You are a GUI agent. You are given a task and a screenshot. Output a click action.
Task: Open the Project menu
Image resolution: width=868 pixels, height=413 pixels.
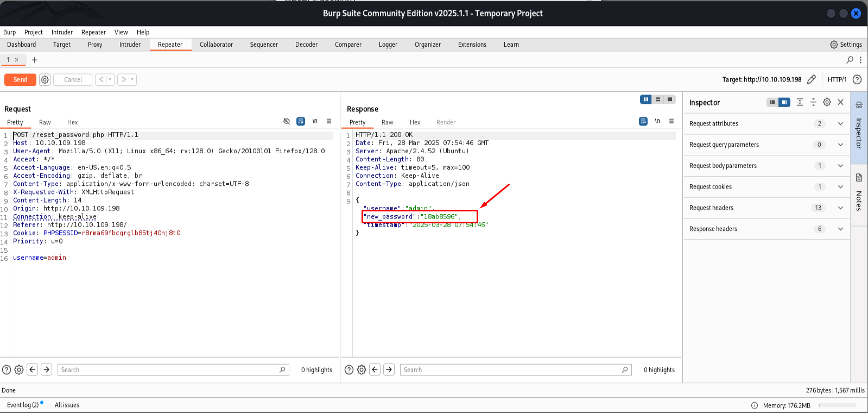pos(34,32)
